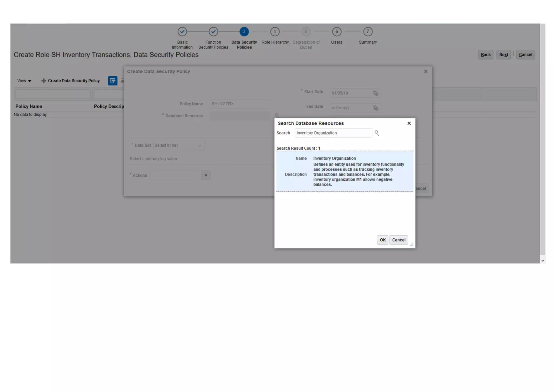The height and width of the screenshot is (392, 554).
Task: Click Query By Example filter icon
Action: pos(113,81)
